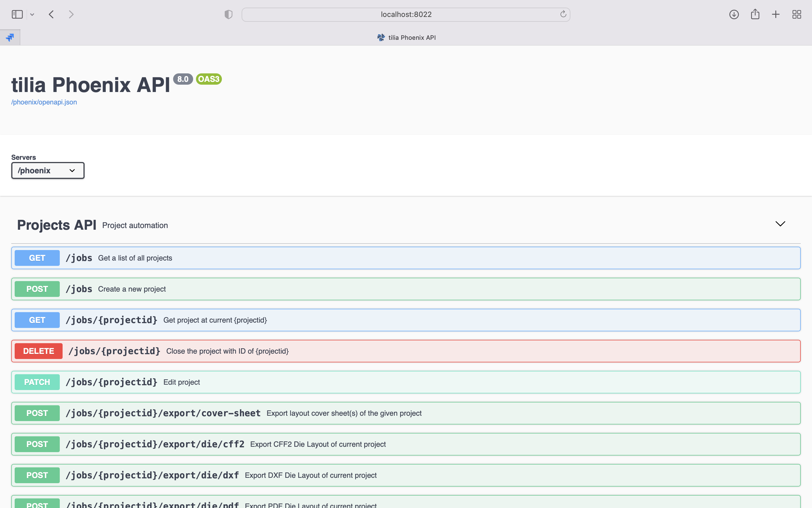Viewport: 812px width, 508px height.
Task: Go back with the left arrow
Action: click(51, 14)
